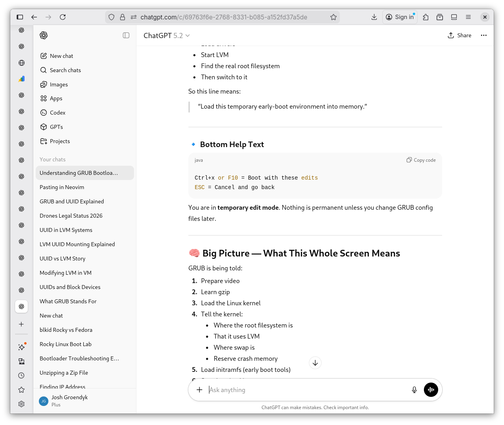The width and height of the screenshot is (504, 425).
Task: Expand the ChatGPT 5.2 model selector
Action: [167, 36]
